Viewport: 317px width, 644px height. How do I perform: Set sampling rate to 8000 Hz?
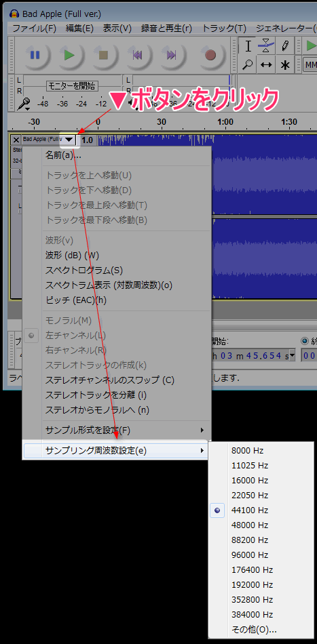click(x=259, y=451)
